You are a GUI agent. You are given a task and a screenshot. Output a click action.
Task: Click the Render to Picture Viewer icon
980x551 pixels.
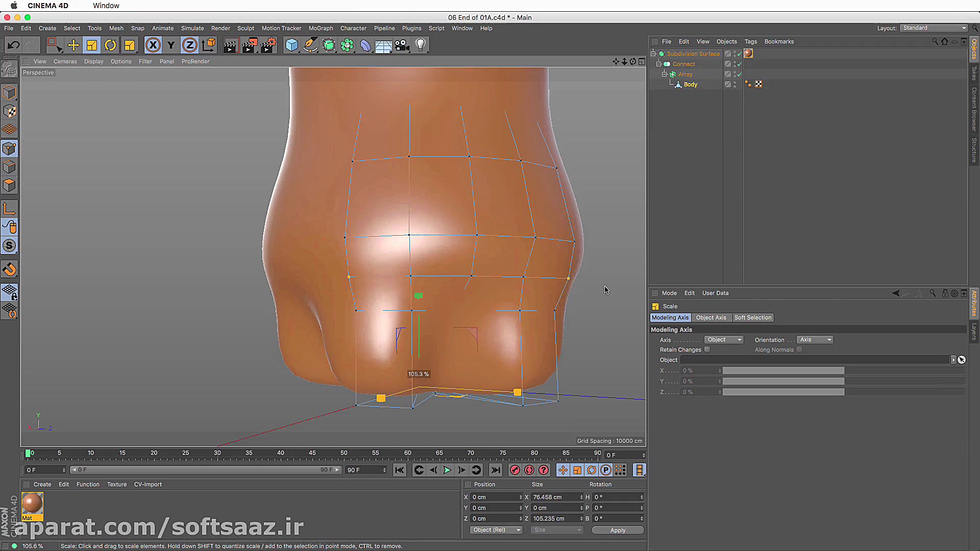tap(249, 45)
